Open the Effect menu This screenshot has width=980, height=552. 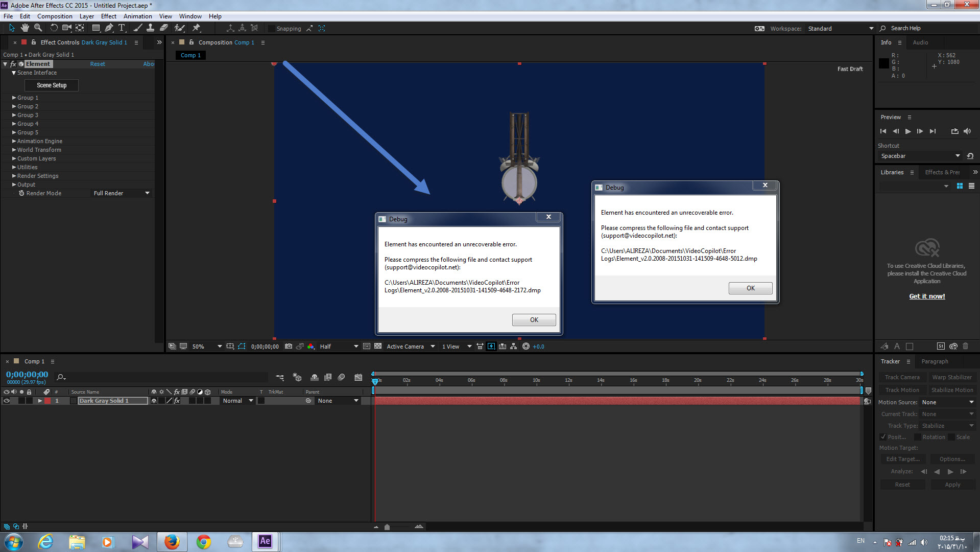click(109, 16)
